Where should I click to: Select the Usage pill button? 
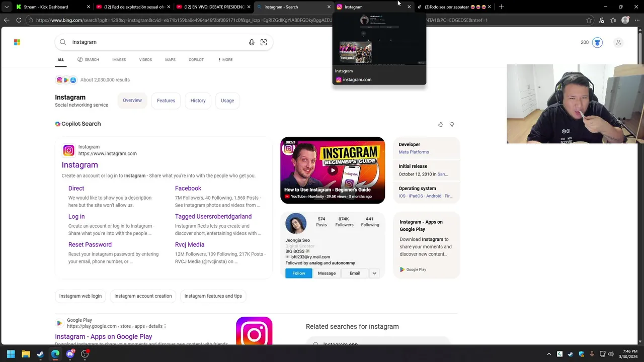click(x=227, y=101)
